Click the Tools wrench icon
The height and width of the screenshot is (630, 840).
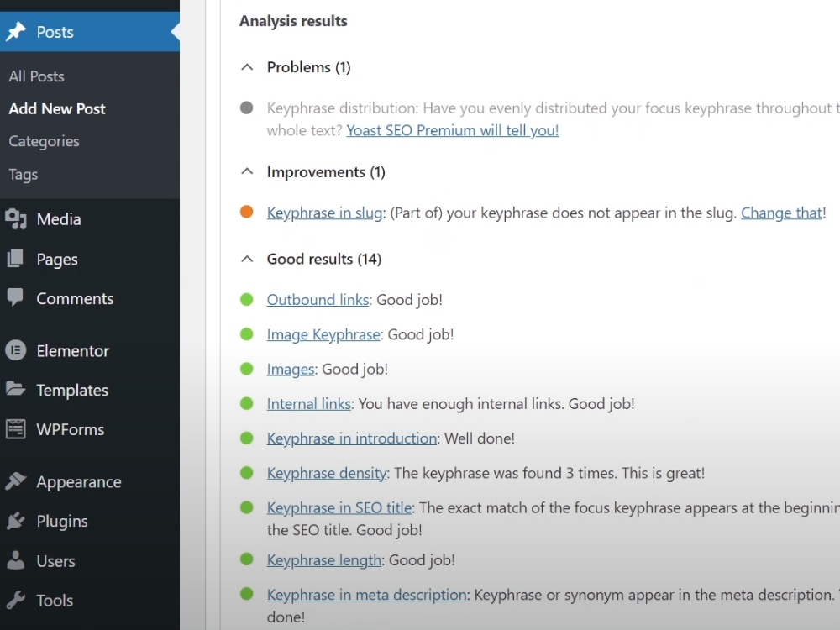pos(15,600)
